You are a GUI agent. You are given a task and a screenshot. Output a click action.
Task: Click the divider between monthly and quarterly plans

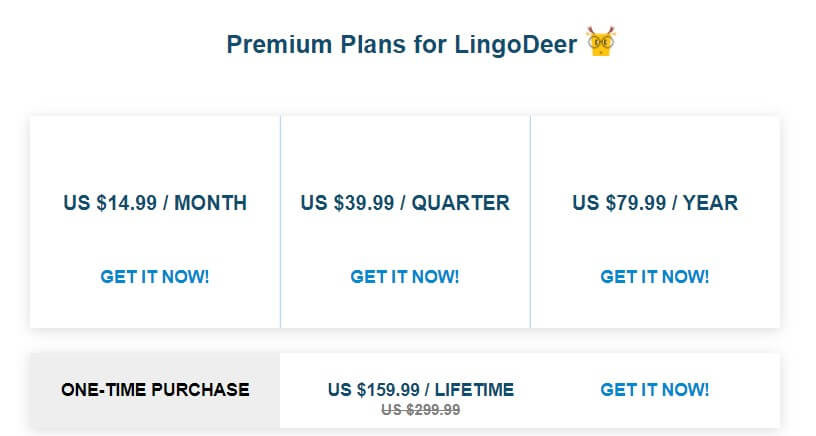[280, 222]
